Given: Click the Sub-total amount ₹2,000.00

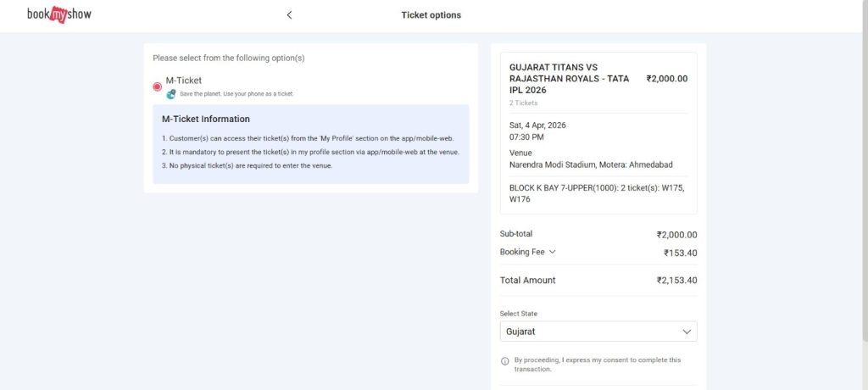Looking at the screenshot, I should coord(677,235).
